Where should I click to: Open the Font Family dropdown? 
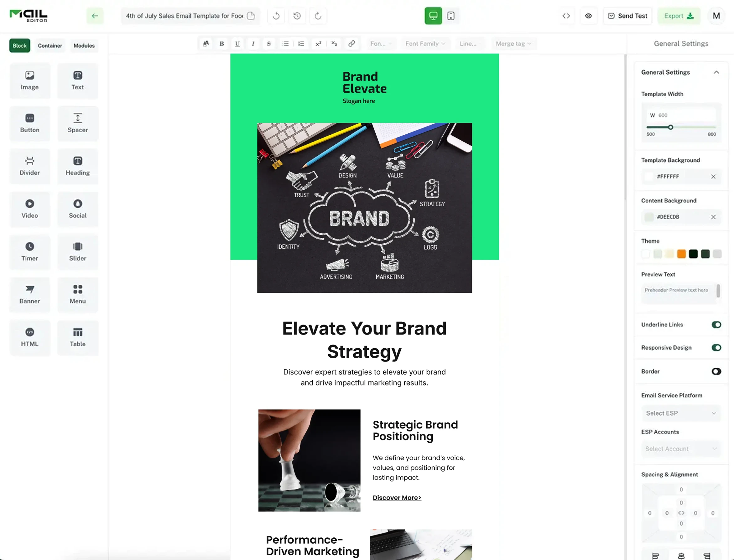pyautogui.click(x=425, y=44)
